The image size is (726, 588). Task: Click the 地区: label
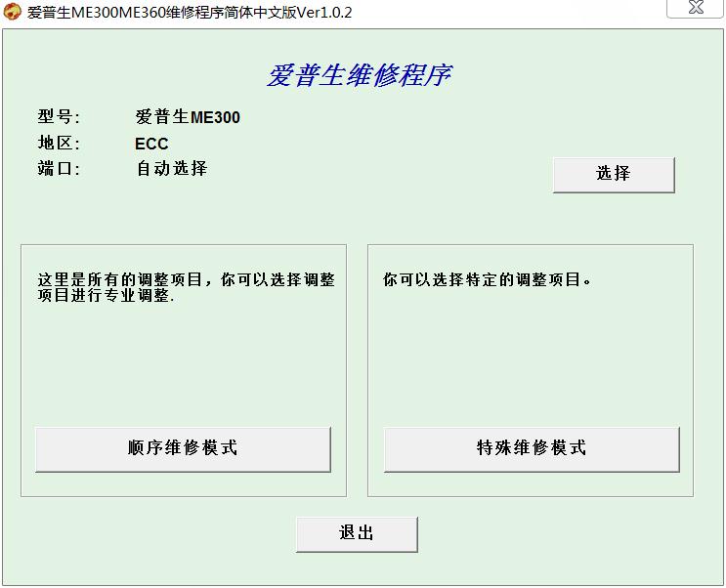[59, 143]
